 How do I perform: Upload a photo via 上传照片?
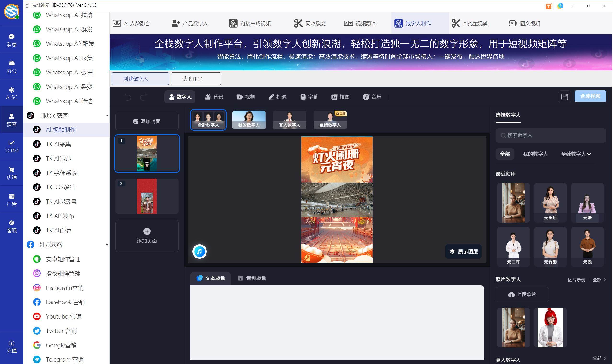coord(522,294)
